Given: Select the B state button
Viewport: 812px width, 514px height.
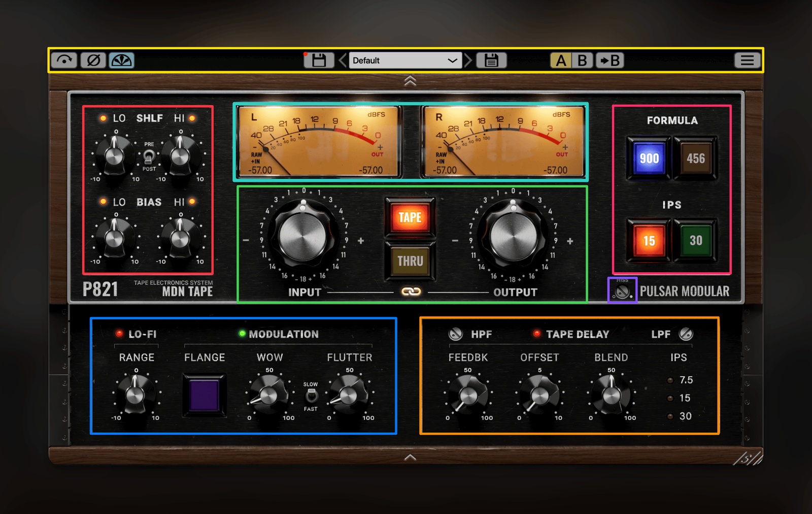Looking at the screenshot, I should pyautogui.click(x=583, y=60).
